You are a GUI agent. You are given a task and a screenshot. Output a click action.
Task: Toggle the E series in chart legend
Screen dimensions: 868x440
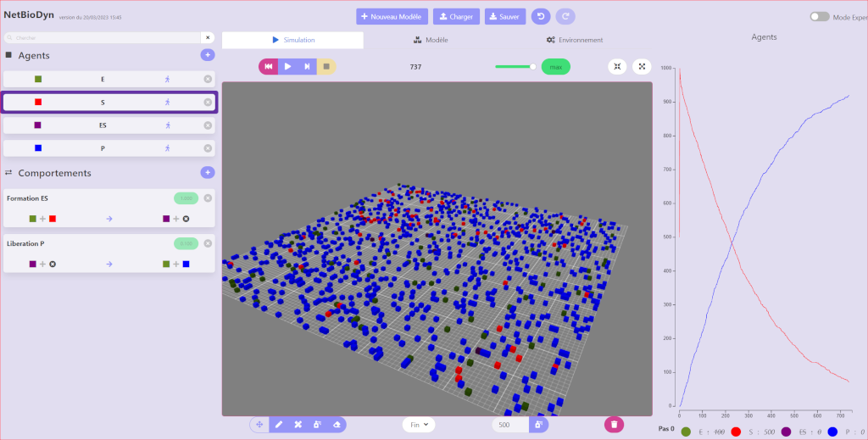click(x=686, y=432)
